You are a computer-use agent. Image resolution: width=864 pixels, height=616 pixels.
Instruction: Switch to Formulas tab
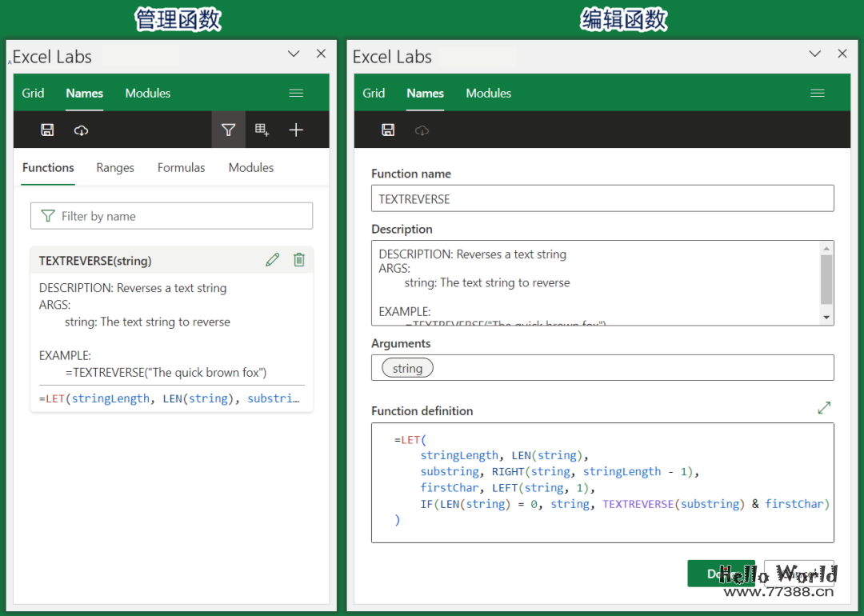pos(181,167)
